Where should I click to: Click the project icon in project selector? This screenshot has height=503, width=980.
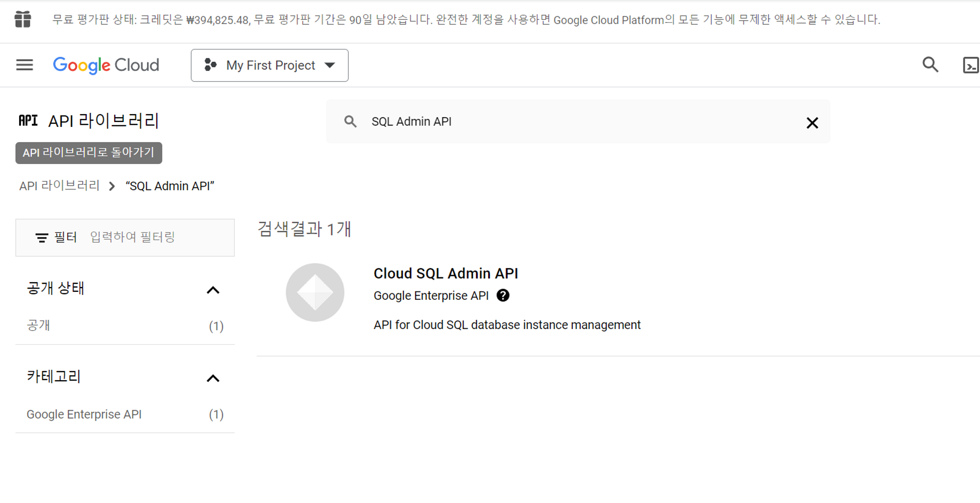tap(210, 65)
